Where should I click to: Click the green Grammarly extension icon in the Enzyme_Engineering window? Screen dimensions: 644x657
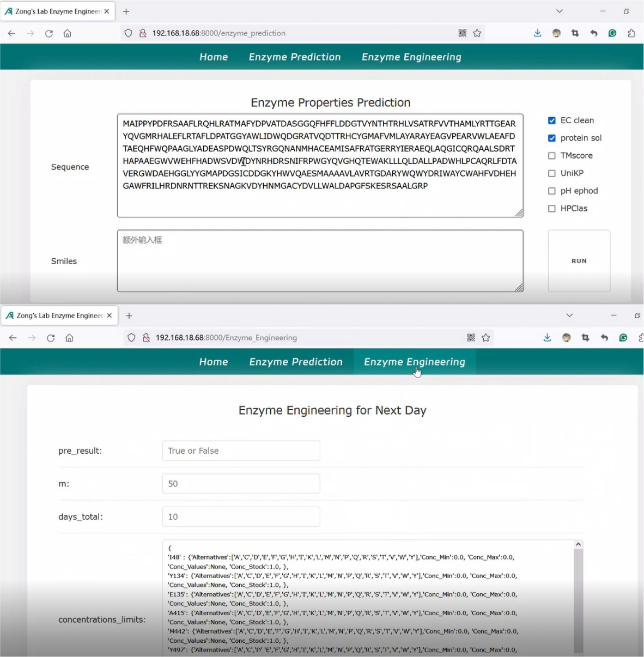(623, 338)
